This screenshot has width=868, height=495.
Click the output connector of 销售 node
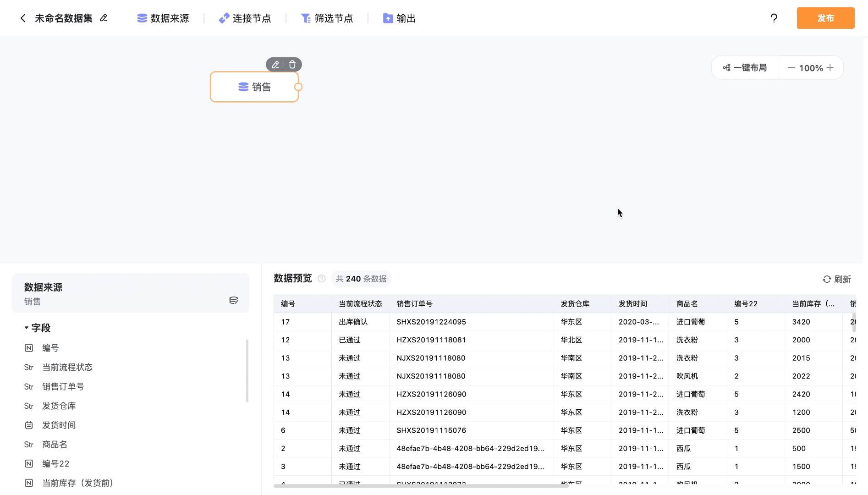pos(298,87)
